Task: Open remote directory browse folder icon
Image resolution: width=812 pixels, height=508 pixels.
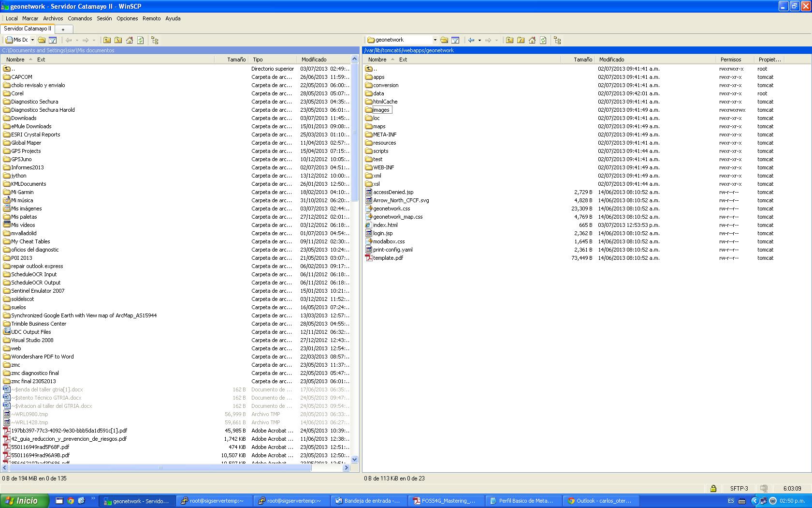Action: pos(444,40)
